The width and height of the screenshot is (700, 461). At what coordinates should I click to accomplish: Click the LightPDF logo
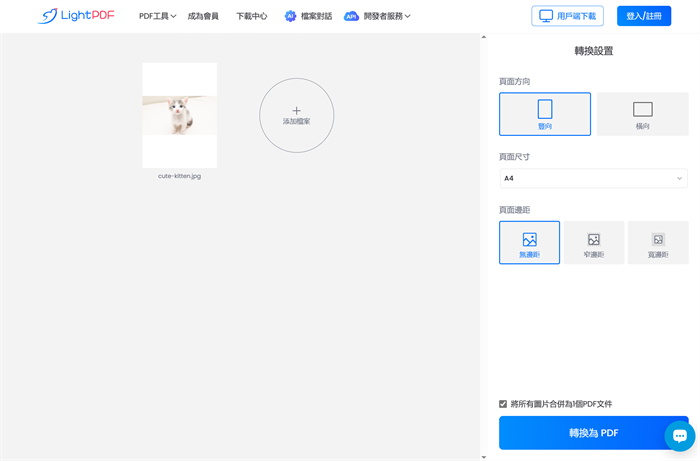coord(76,16)
